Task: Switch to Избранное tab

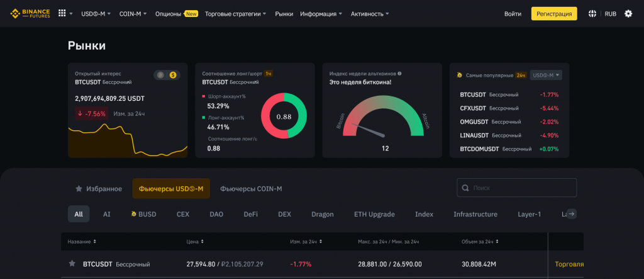Action: (99, 188)
